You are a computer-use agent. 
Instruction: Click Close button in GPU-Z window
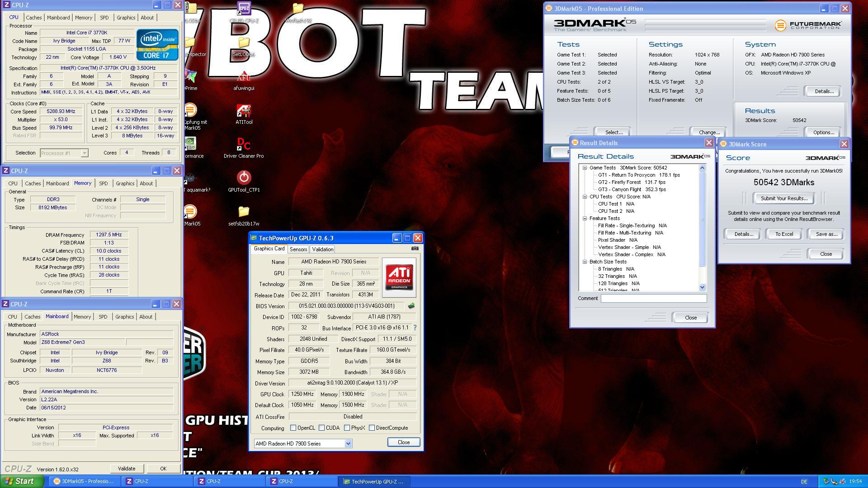point(404,442)
